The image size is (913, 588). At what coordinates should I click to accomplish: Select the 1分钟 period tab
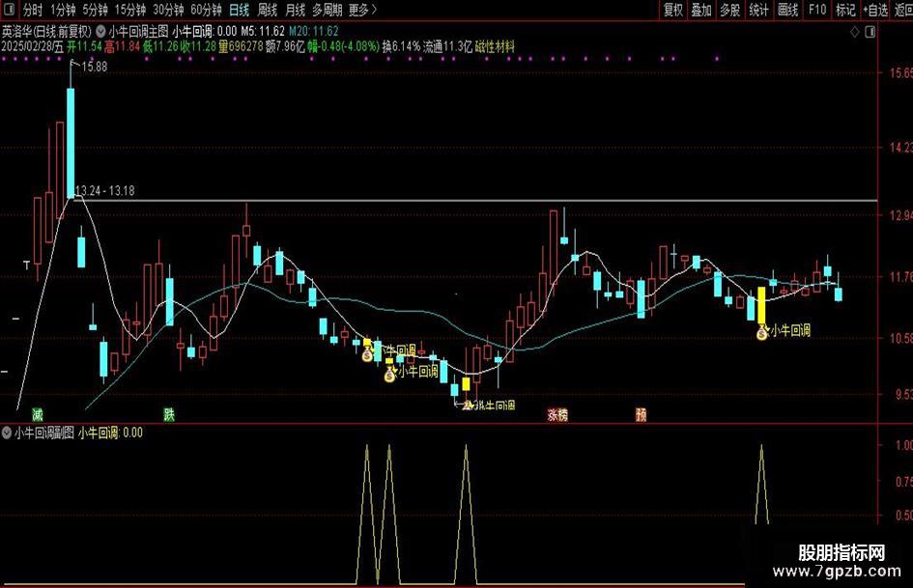tap(63, 10)
